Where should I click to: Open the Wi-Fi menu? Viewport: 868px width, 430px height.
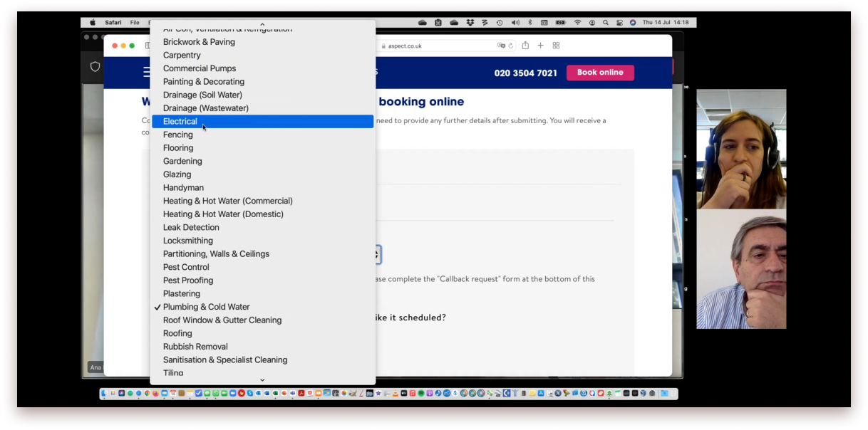click(578, 23)
